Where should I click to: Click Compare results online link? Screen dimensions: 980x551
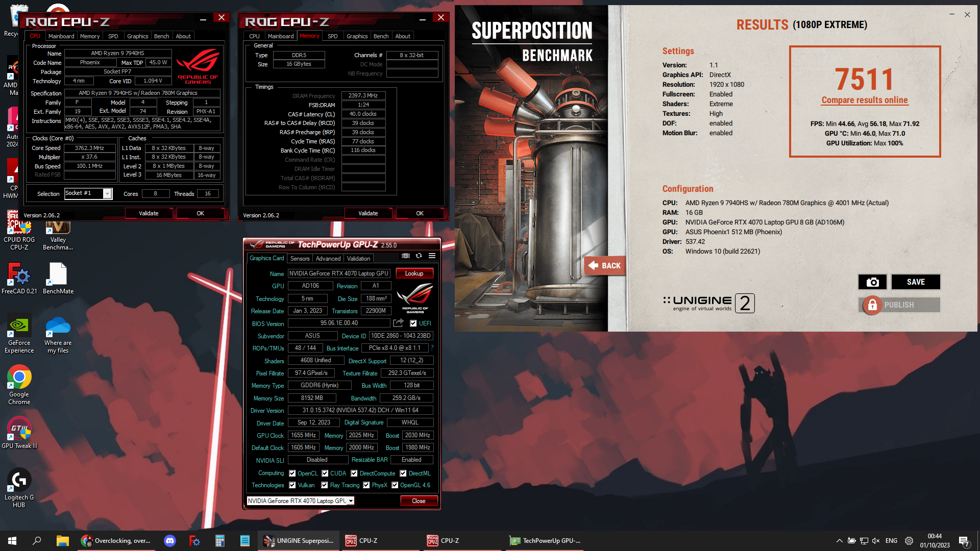[865, 100]
